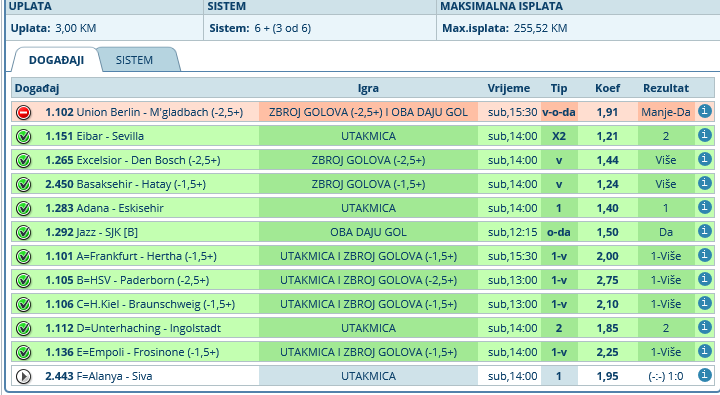Click sub,12:15 time for Jazz match
Image resolution: width=720 pixels, height=395 pixels.
click(512, 232)
